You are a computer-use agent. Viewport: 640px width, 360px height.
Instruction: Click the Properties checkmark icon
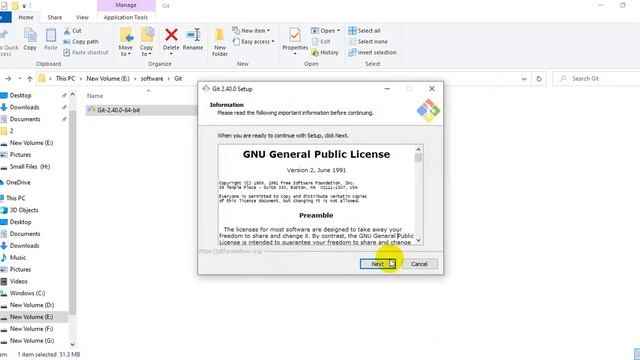(295, 35)
